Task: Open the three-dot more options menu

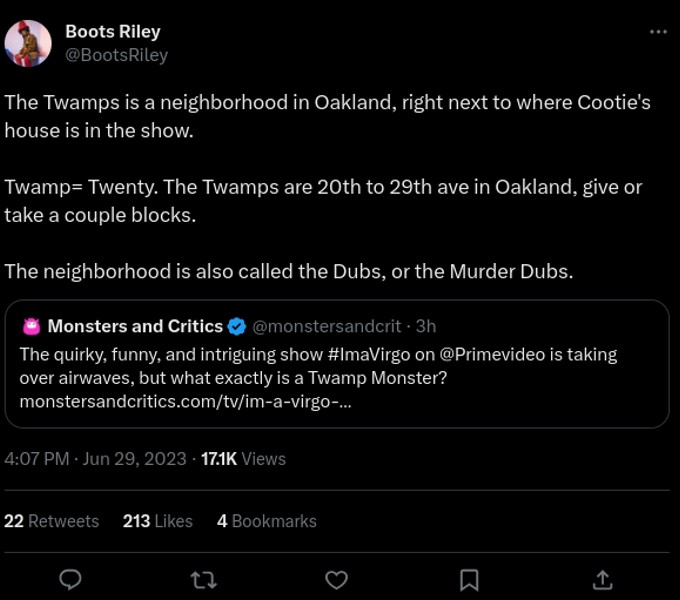Action: click(657, 32)
